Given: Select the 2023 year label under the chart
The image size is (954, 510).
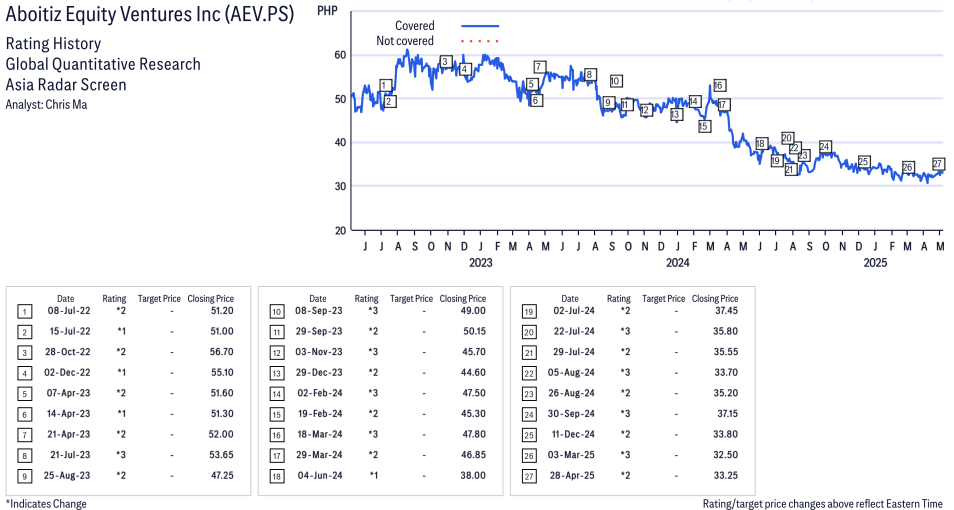Looking at the screenshot, I should coord(481,263).
